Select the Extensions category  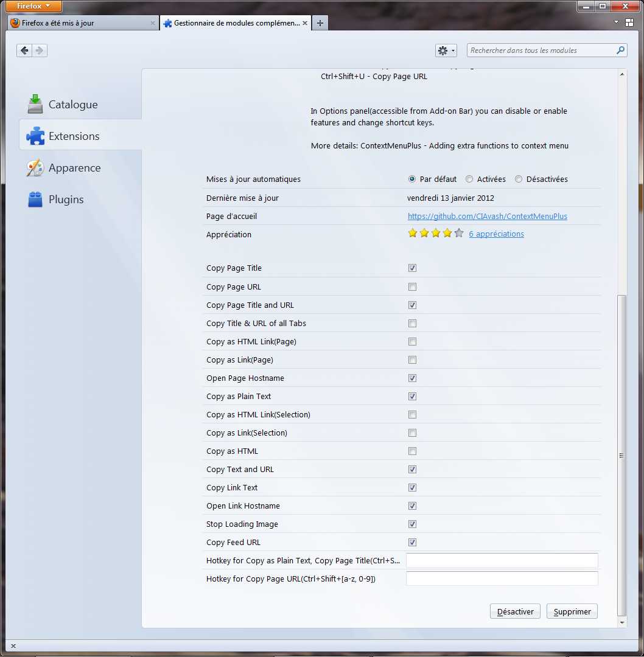pyautogui.click(x=80, y=136)
